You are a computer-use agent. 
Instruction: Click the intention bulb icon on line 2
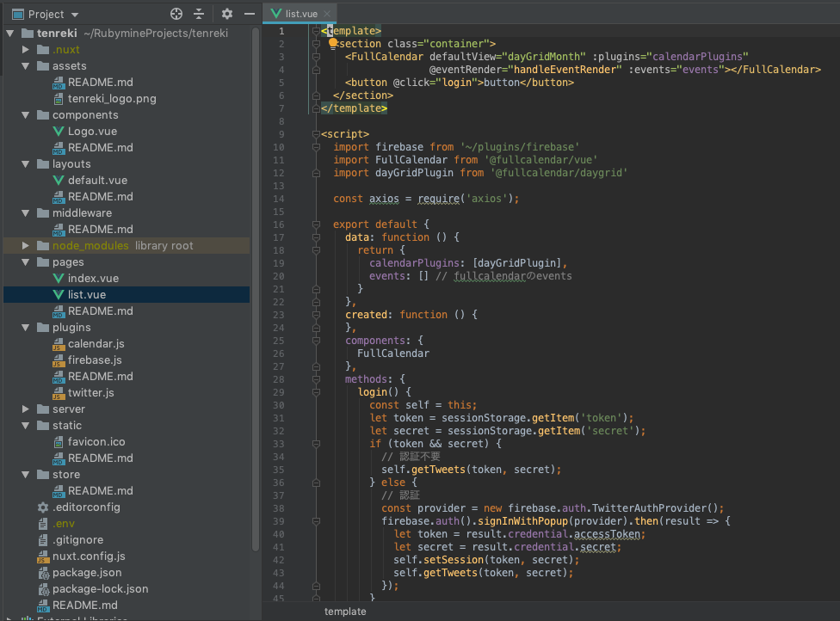[x=333, y=43]
